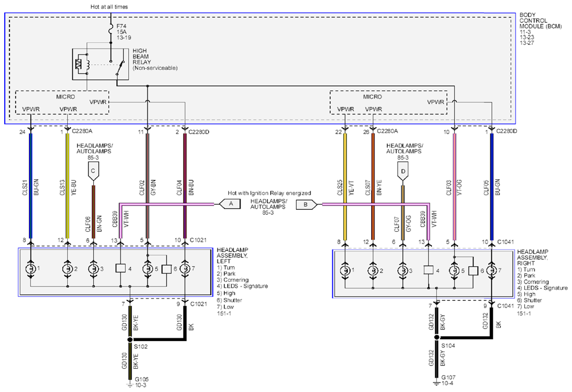Viewport: 572px width, 392px height.
Task: Select the blue CLS21 BU-GN wire
Action: (31, 186)
